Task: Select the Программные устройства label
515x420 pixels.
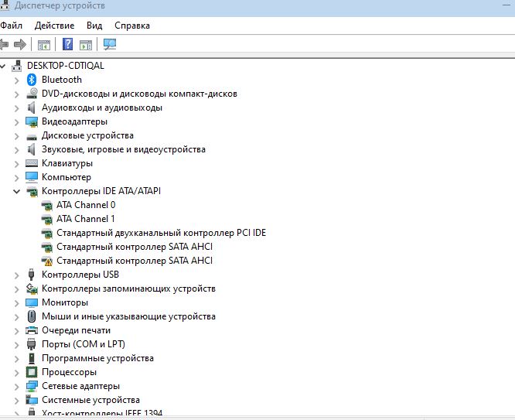Action: coord(98,358)
